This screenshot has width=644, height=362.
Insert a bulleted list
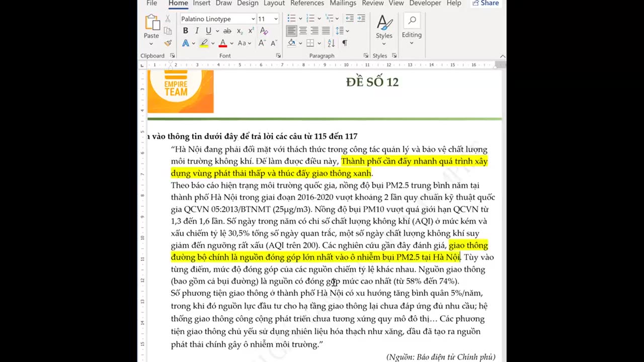[291, 19]
